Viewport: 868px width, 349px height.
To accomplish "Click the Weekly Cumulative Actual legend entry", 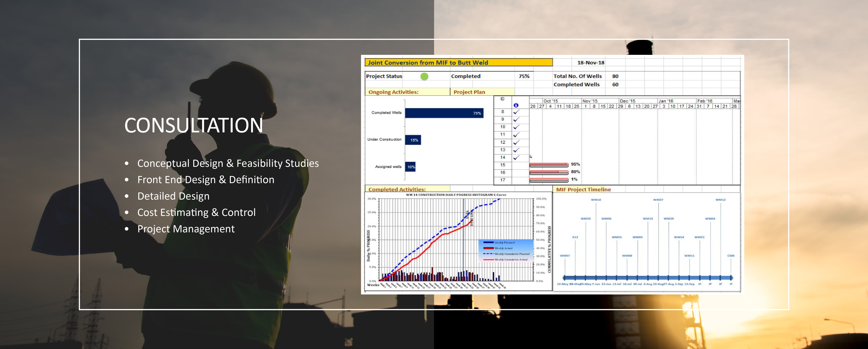I will pos(505,260).
